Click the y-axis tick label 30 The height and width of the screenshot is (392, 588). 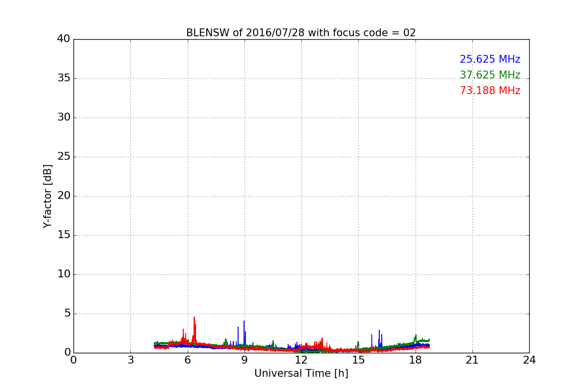pyautogui.click(x=63, y=118)
